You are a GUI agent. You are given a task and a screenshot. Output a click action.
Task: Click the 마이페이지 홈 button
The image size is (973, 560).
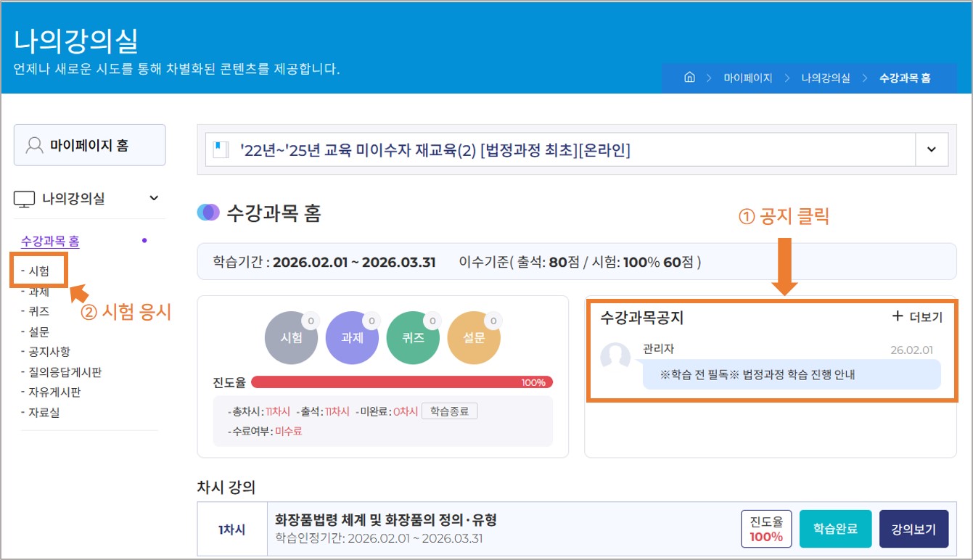[x=89, y=145]
